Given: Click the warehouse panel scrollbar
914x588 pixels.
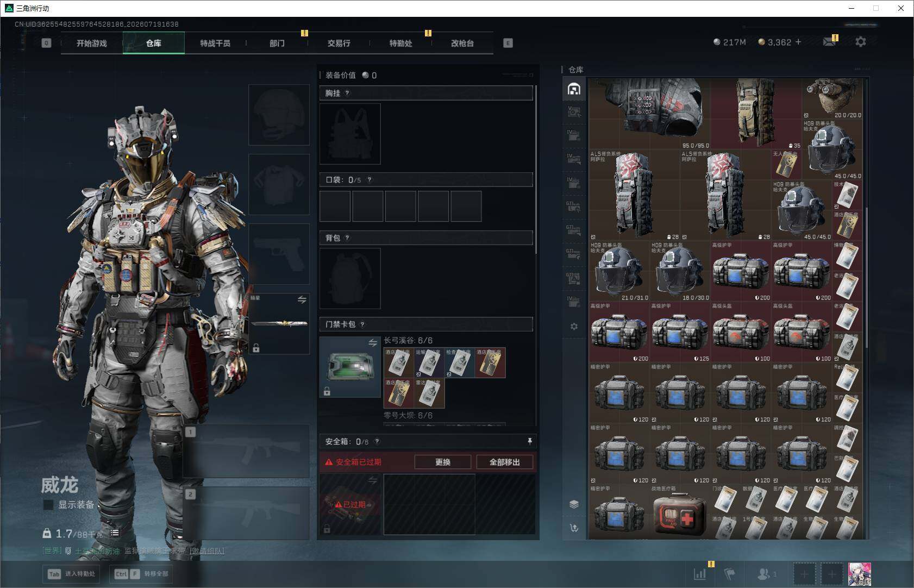Looking at the screenshot, I should coord(867,277).
